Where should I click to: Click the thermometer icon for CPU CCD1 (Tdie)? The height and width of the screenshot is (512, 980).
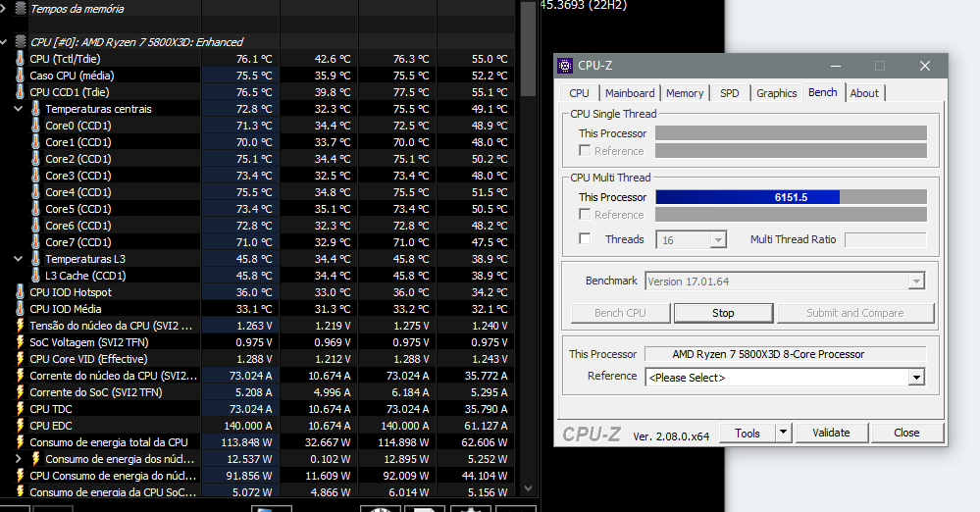(20, 92)
